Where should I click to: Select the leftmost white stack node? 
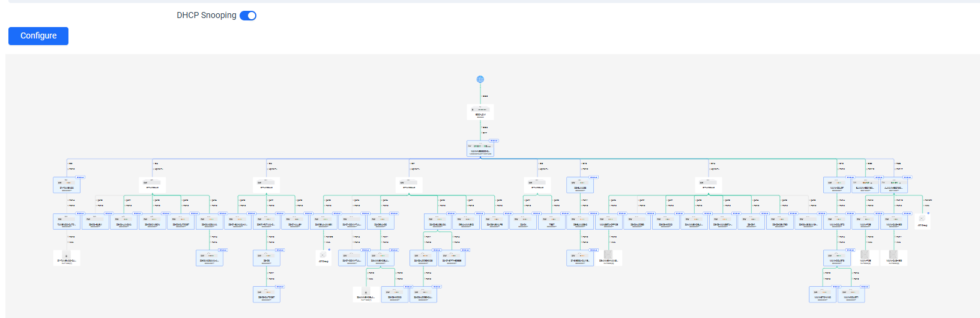click(152, 185)
